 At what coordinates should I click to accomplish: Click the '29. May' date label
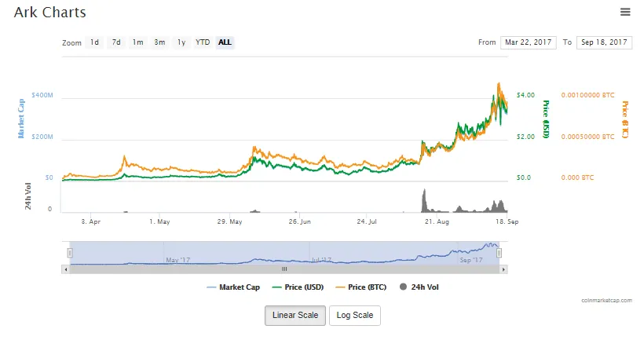pyautogui.click(x=229, y=221)
